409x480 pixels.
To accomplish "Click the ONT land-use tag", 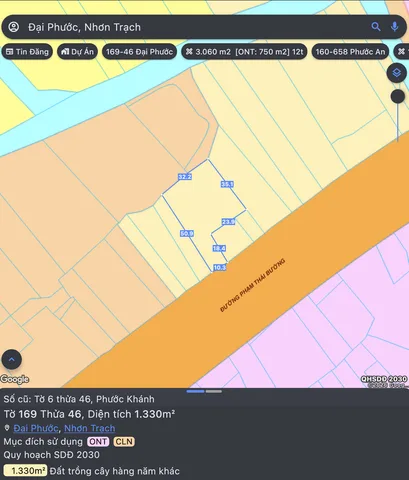I will click(x=98, y=442).
